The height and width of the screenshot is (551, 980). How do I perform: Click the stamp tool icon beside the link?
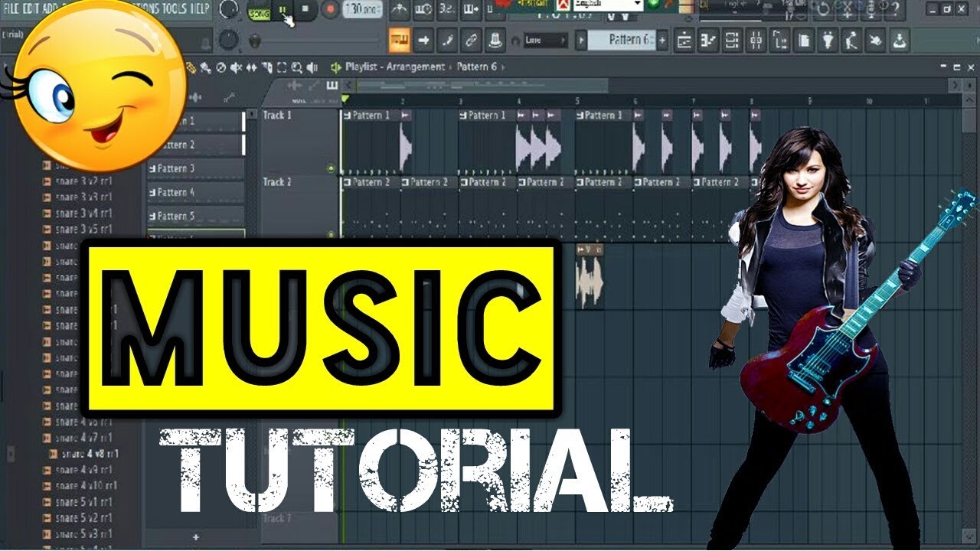[495, 40]
